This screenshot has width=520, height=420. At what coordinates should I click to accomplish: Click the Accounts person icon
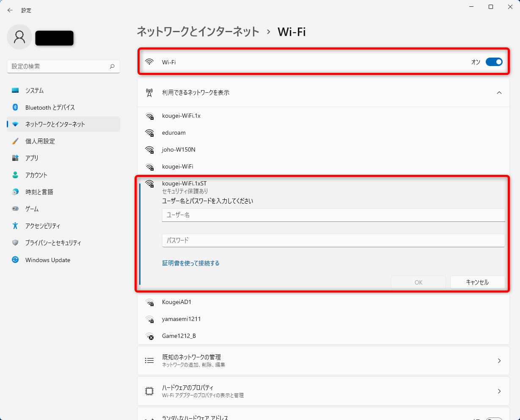point(15,175)
